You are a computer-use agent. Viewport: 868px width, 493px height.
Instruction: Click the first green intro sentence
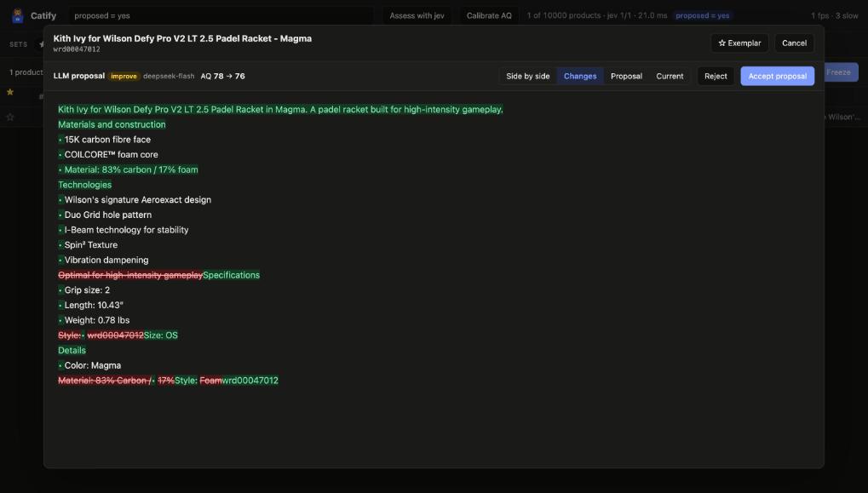tap(280, 110)
